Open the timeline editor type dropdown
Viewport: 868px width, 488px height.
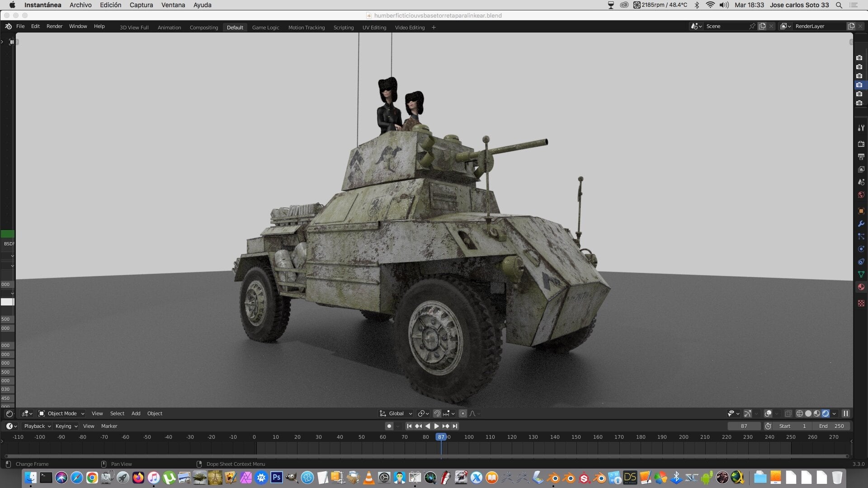11,426
